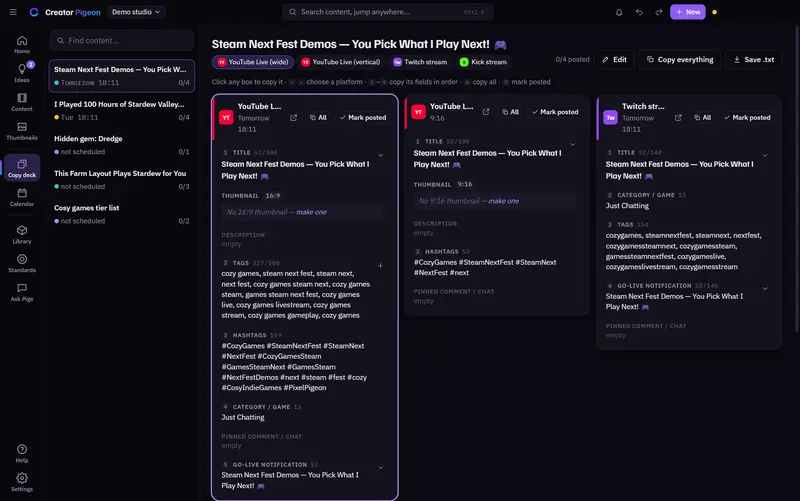This screenshot has height=501, width=800.
Task: Click plus icon beside first card Tags
Action: [x=380, y=266]
